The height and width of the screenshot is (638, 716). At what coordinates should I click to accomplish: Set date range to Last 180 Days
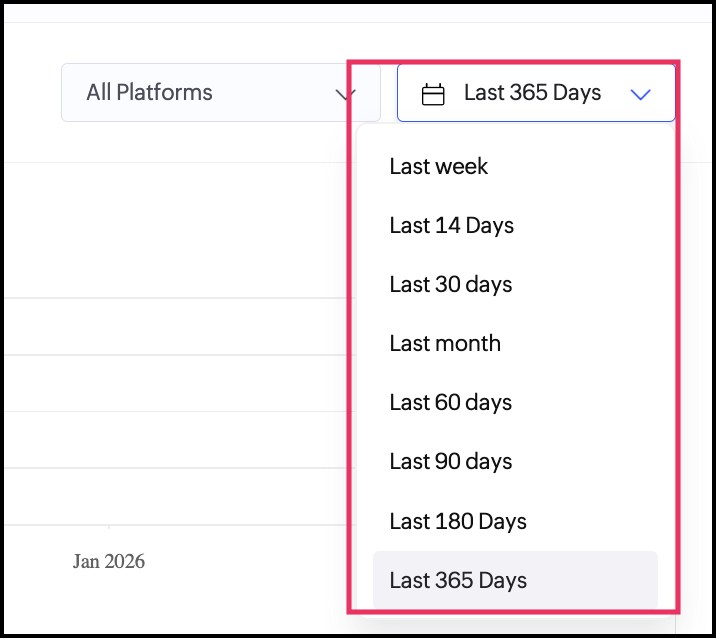pos(458,521)
